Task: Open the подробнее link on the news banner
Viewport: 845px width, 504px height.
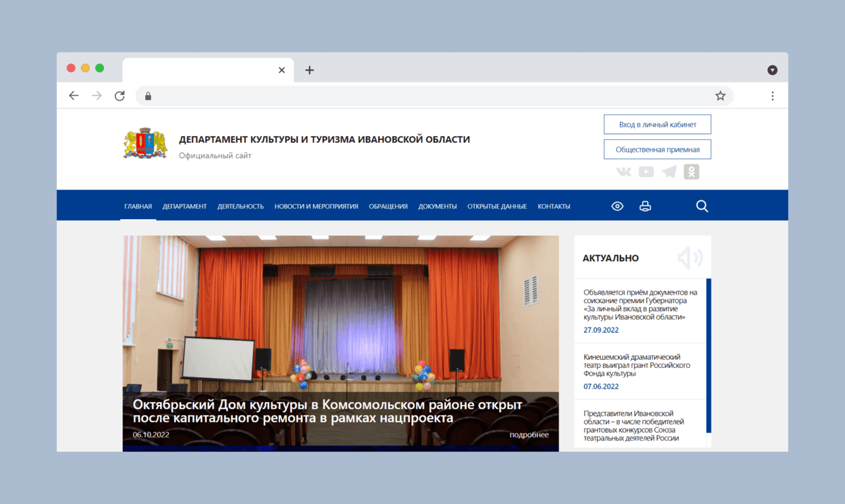Action: point(529,435)
